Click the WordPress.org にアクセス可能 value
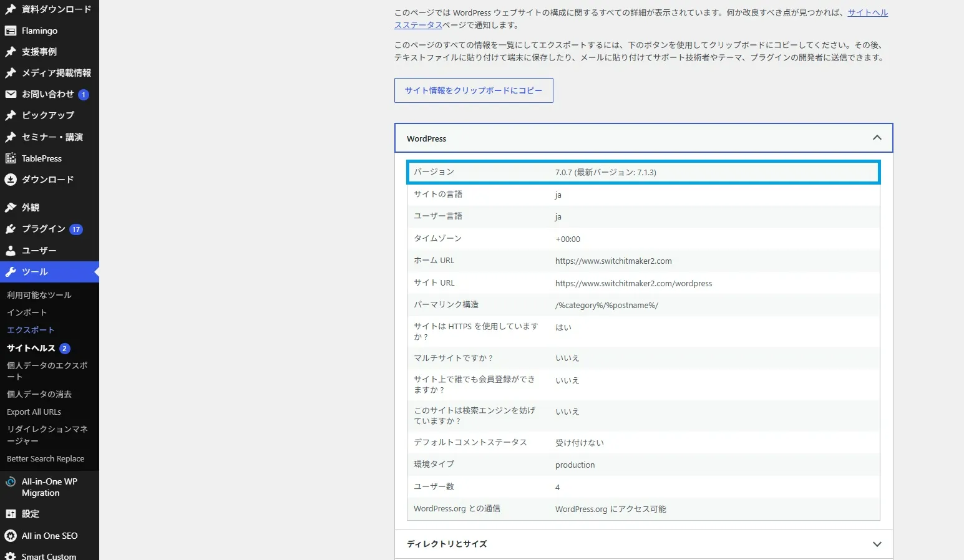Viewport: 964px width, 560px height. tap(611, 509)
